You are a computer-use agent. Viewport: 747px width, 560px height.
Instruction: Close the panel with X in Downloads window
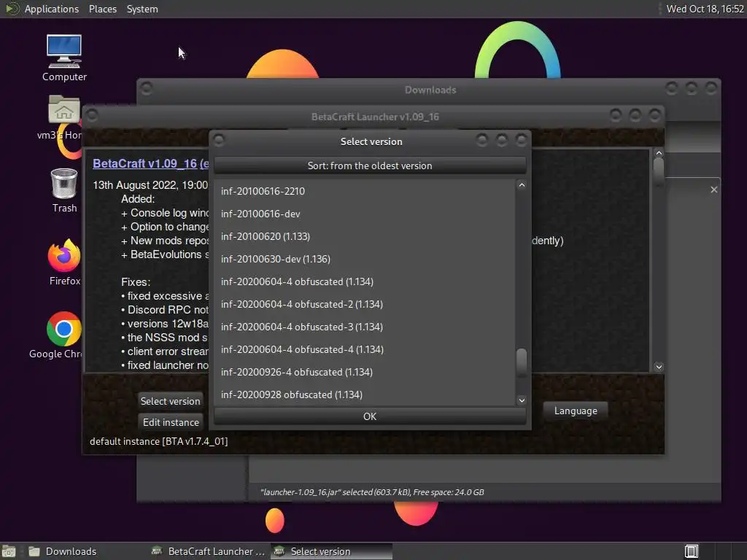713,190
